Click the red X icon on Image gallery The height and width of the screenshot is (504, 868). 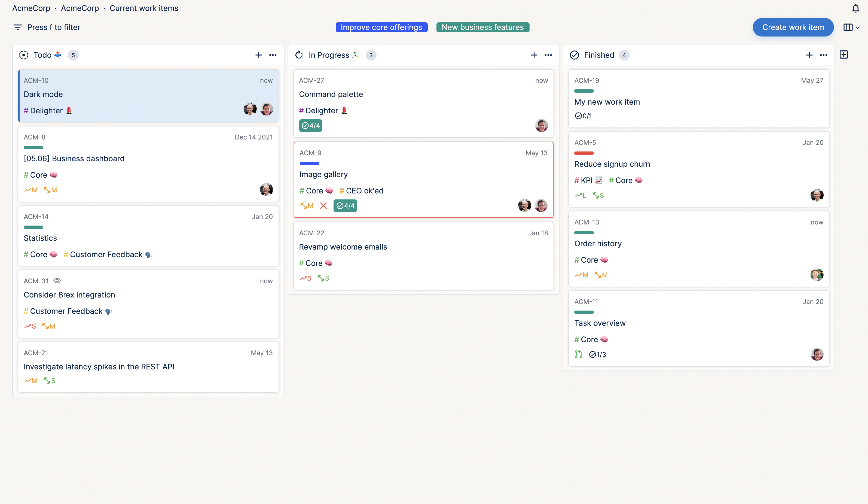pos(323,206)
